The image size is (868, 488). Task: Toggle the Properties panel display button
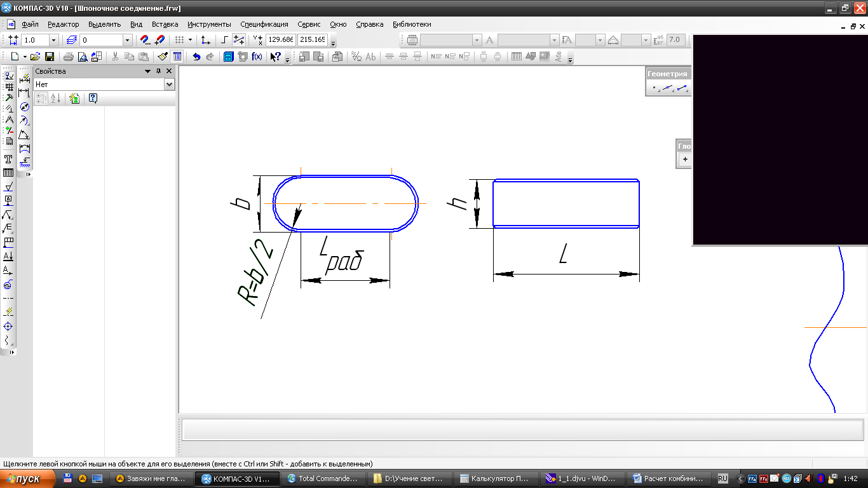click(x=177, y=57)
